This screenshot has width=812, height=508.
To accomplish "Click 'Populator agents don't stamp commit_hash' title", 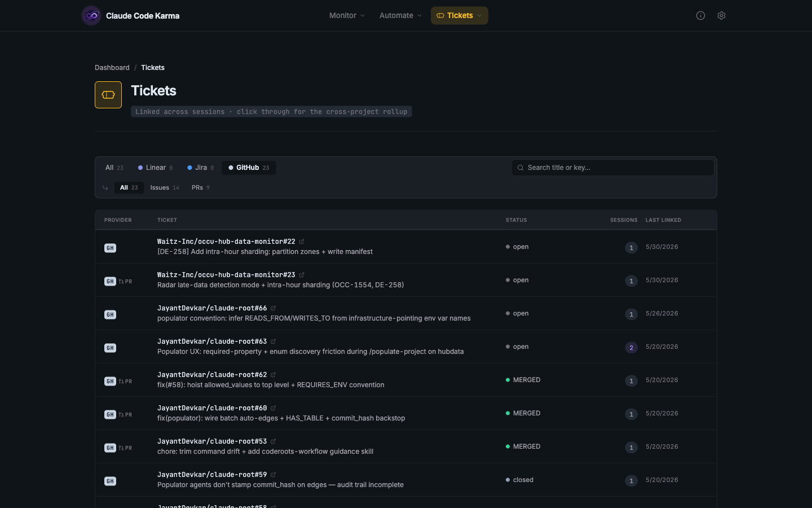I will (x=280, y=485).
